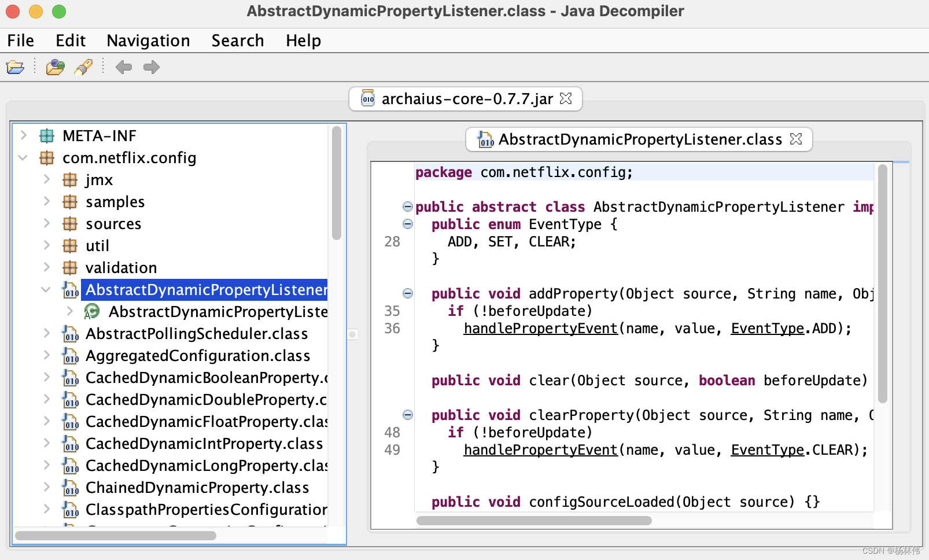Click the Open Type toolbar icon
The height and width of the screenshot is (560, 929).
[x=55, y=67]
